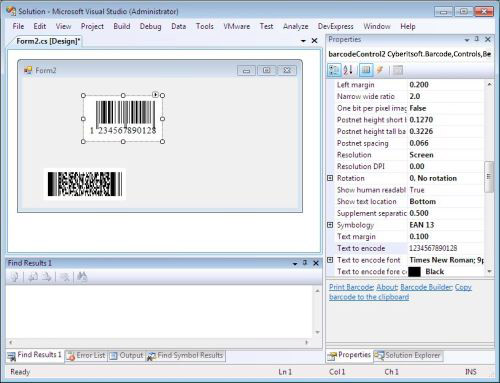Image resolution: width=500 pixels, height=383 pixels.
Task: Click the Alphabetical sort icon in Properties
Action: tap(348, 70)
